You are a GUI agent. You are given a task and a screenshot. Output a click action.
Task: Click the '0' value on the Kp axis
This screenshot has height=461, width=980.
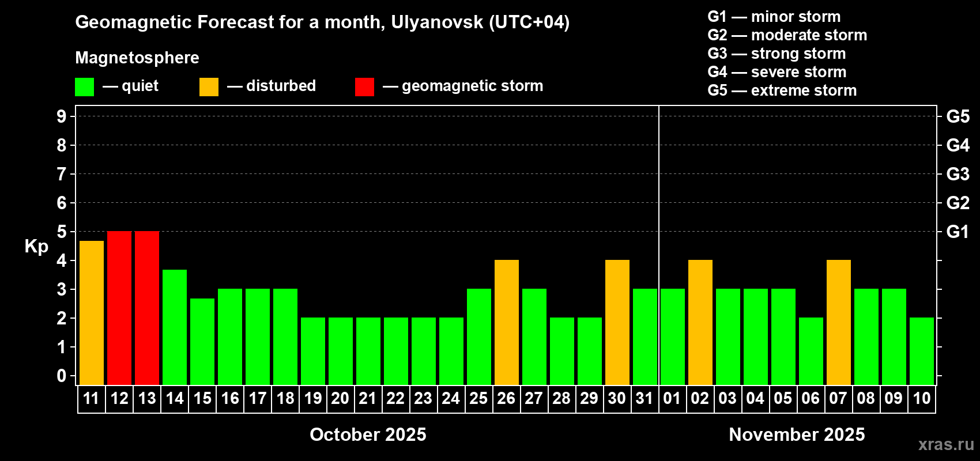(62, 376)
